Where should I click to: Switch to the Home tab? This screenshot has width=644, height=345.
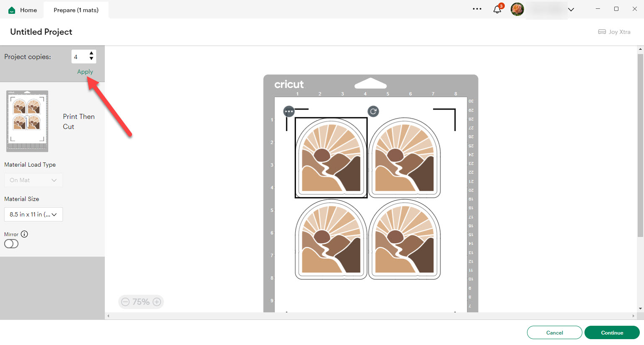(23, 10)
